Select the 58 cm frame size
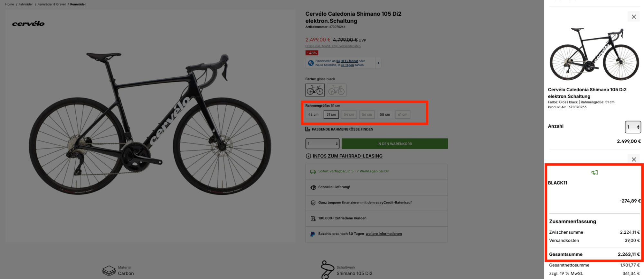 pos(385,114)
